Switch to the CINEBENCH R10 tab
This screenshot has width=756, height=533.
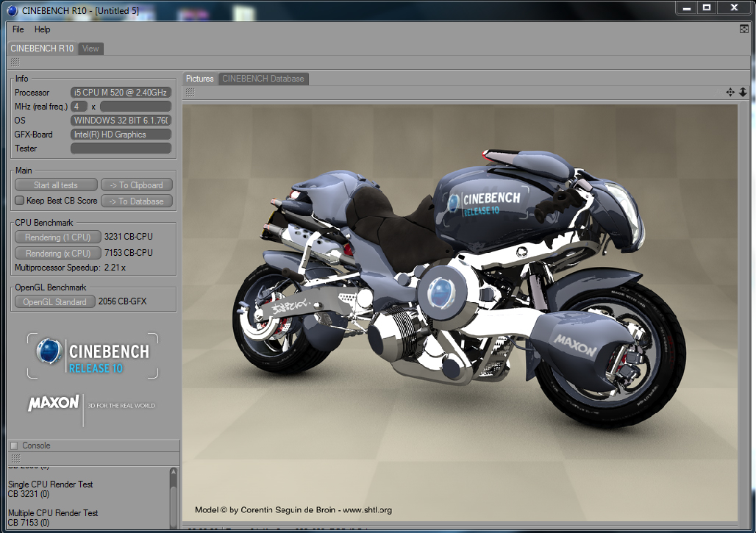point(42,49)
